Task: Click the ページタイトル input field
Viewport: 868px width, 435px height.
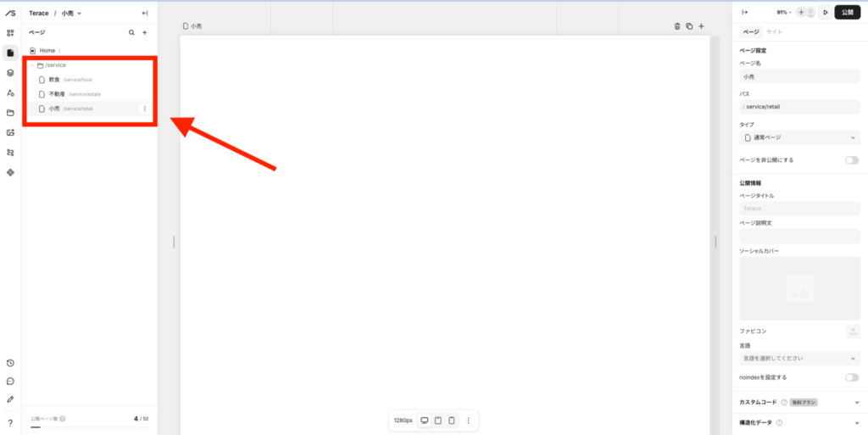Action: pos(800,209)
